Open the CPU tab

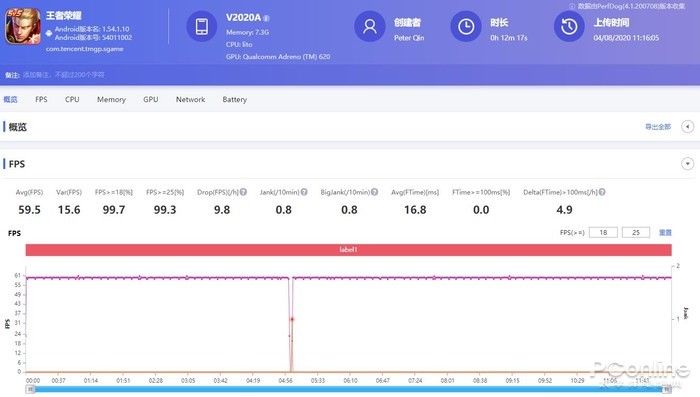(72, 99)
